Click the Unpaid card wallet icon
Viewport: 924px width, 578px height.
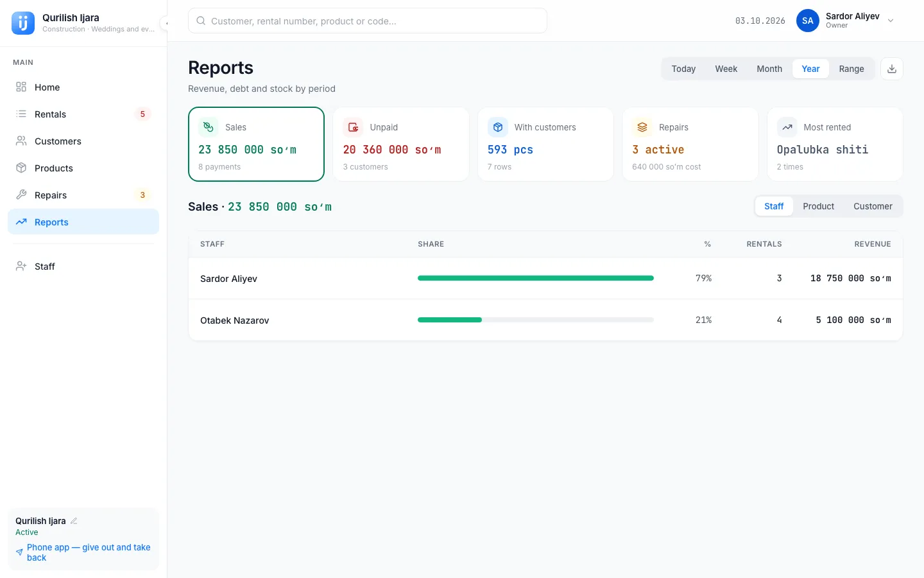(x=353, y=127)
